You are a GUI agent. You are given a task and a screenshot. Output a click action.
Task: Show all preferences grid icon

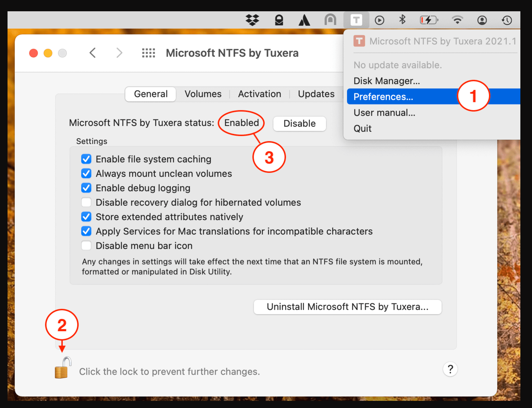(x=148, y=53)
